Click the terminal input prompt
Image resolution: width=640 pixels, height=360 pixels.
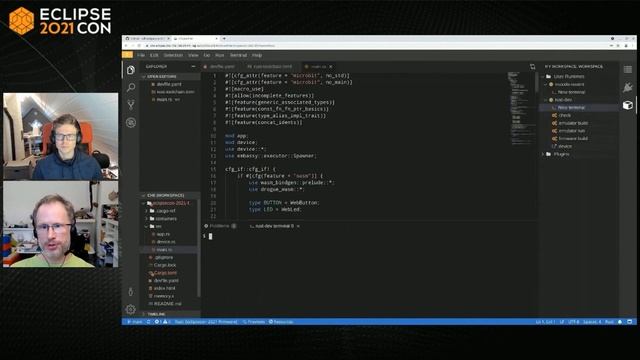(210, 236)
